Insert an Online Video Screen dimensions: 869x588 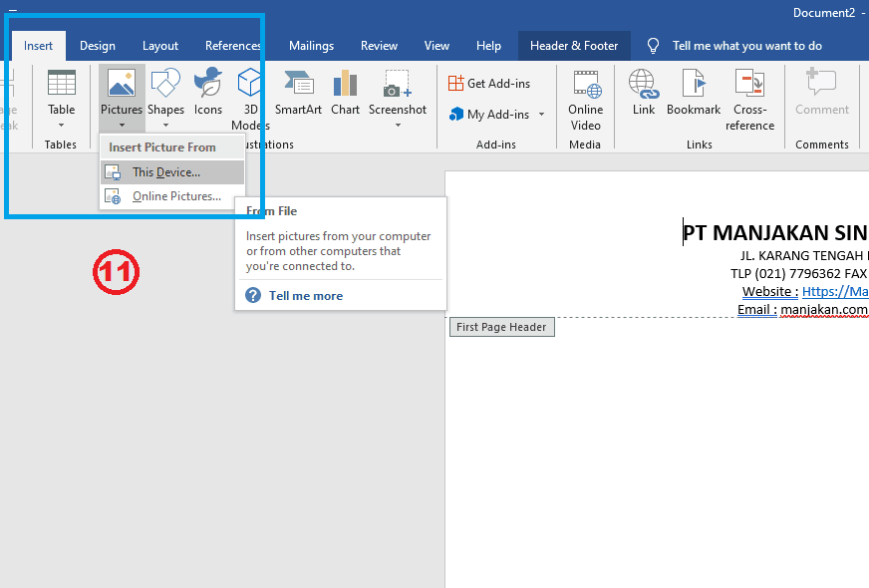point(586,101)
